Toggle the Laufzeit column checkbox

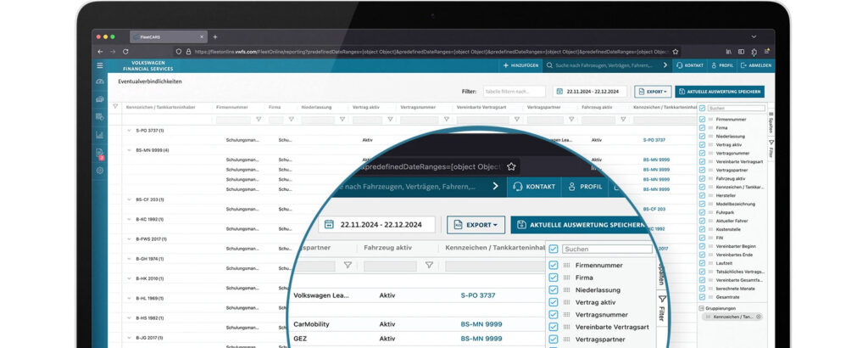coord(703,263)
